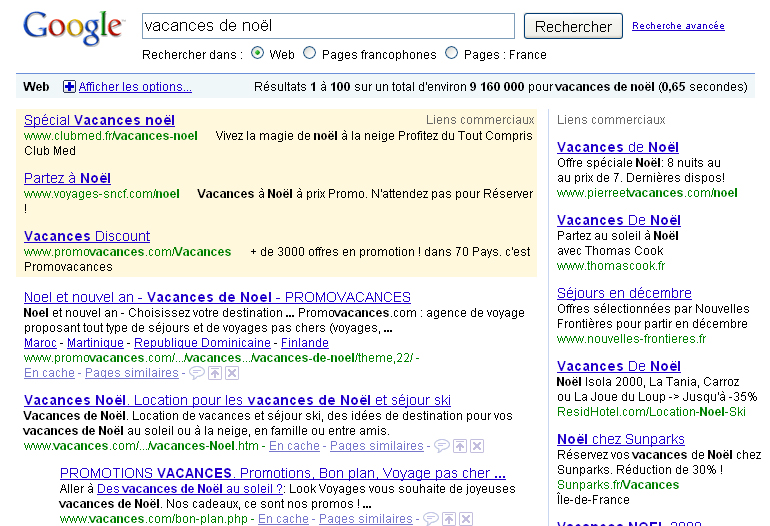The height and width of the screenshot is (526, 770).
Task: Click the www.clubmed.fr/vacances-noel URL text
Action: pos(110,136)
